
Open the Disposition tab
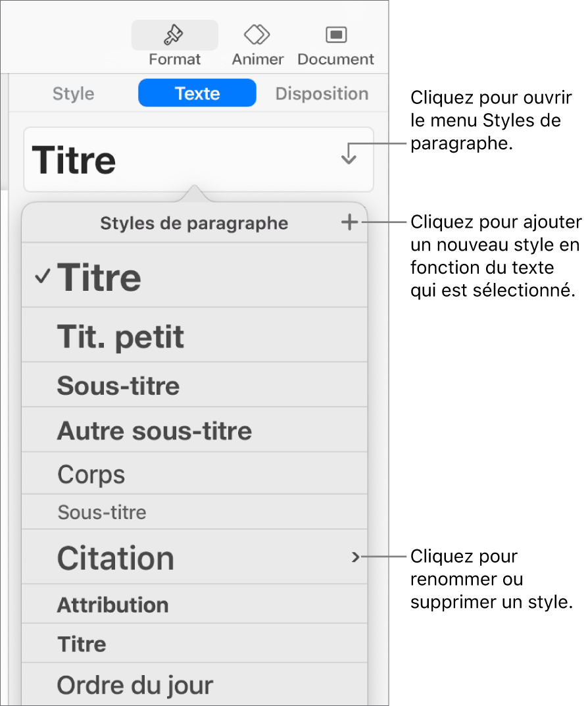pyautogui.click(x=322, y=93)
